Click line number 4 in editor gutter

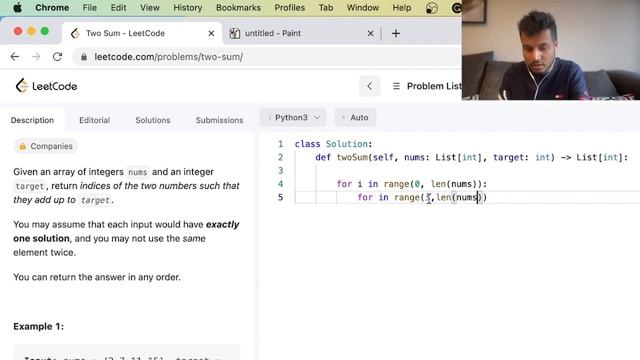tap(280, 184)
